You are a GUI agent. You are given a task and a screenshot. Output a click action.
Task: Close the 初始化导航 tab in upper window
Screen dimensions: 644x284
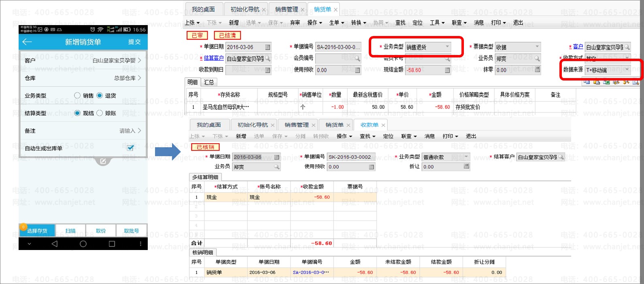[x=264, y=10]
